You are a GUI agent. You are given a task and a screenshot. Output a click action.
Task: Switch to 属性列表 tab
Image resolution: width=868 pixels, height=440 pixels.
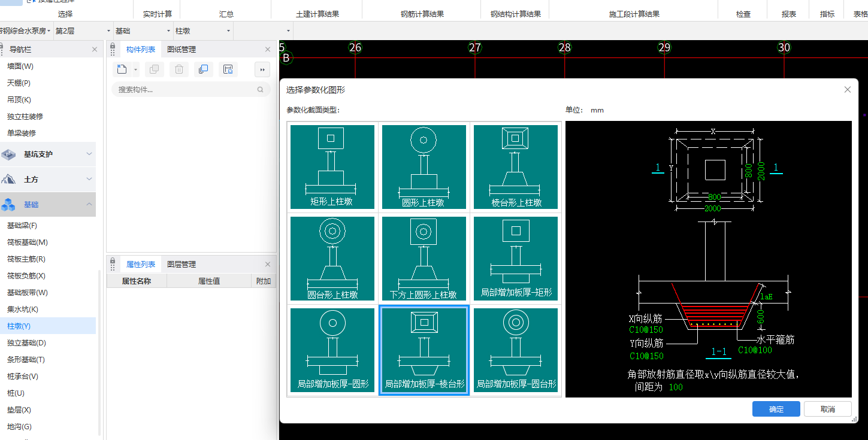coord(141,265)
